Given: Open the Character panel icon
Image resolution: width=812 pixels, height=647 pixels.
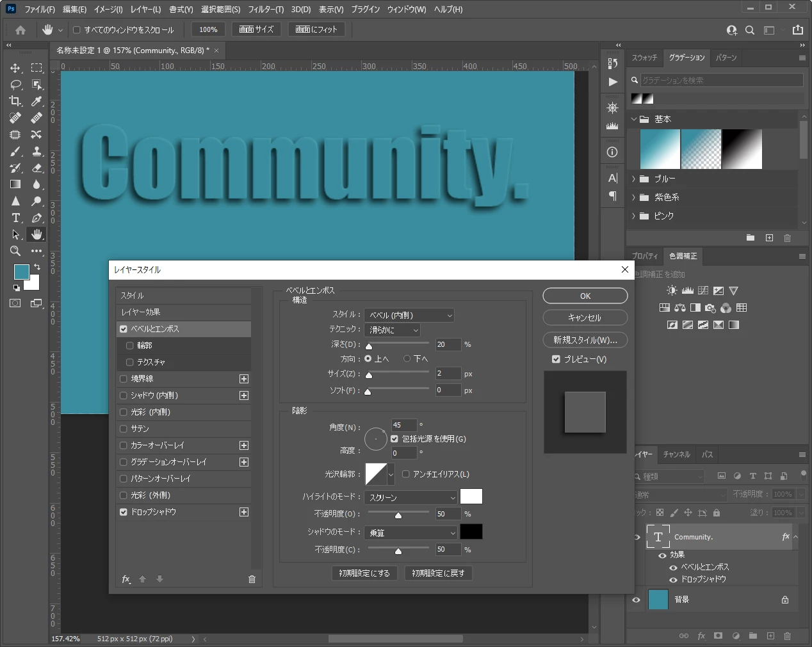Looking at the screenshot, I should (613, 178).
